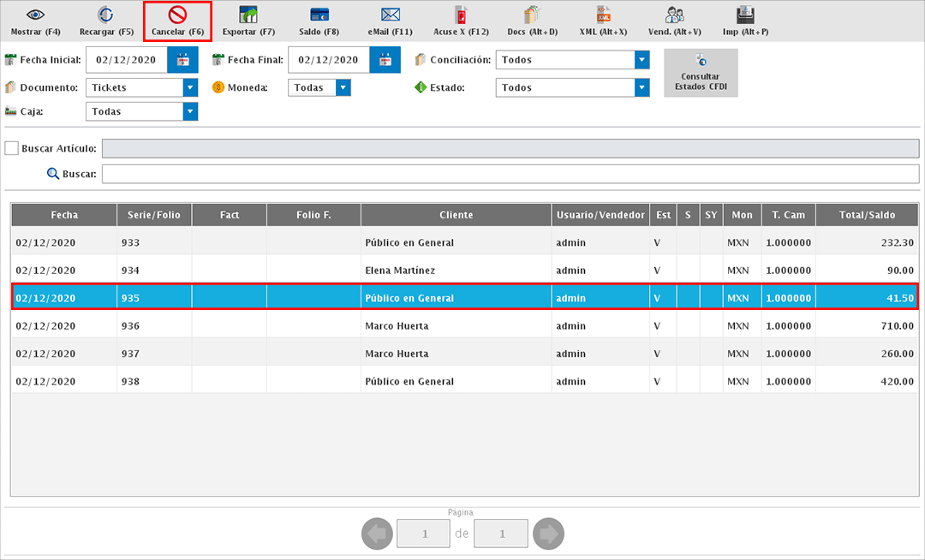This screenshot has width=925, height=560.
Task: Send document via eMail (F11)
Action: (391, 15)
